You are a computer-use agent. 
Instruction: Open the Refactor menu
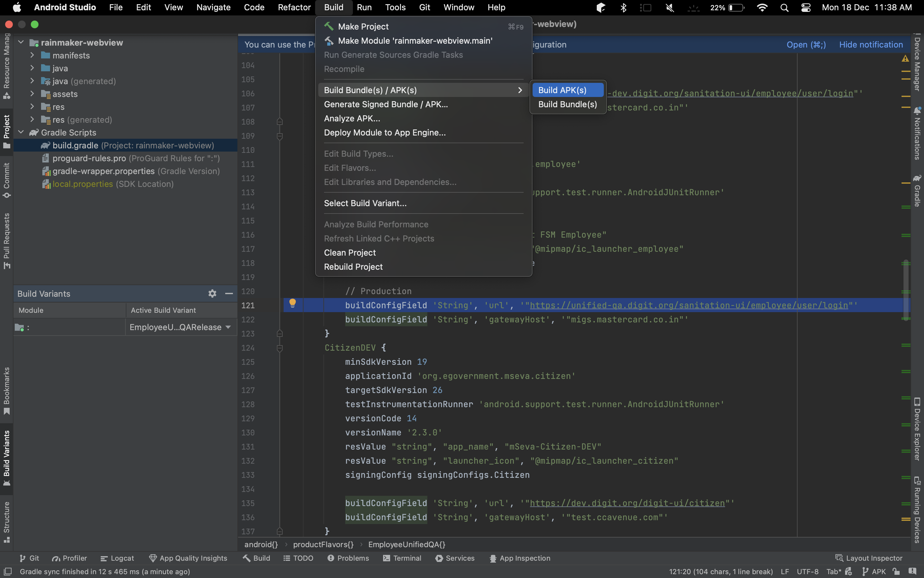294,7
